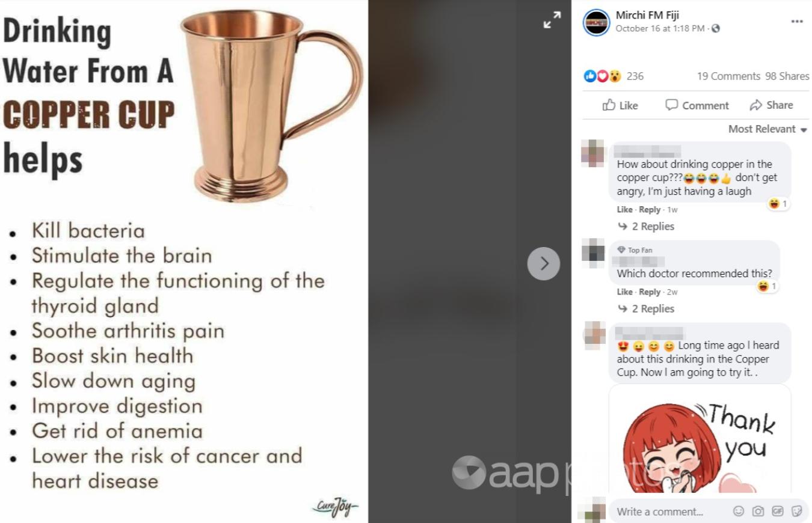Add a GIF to comment
This screenshot has width=812, height=523.
(x=778, y=511)
